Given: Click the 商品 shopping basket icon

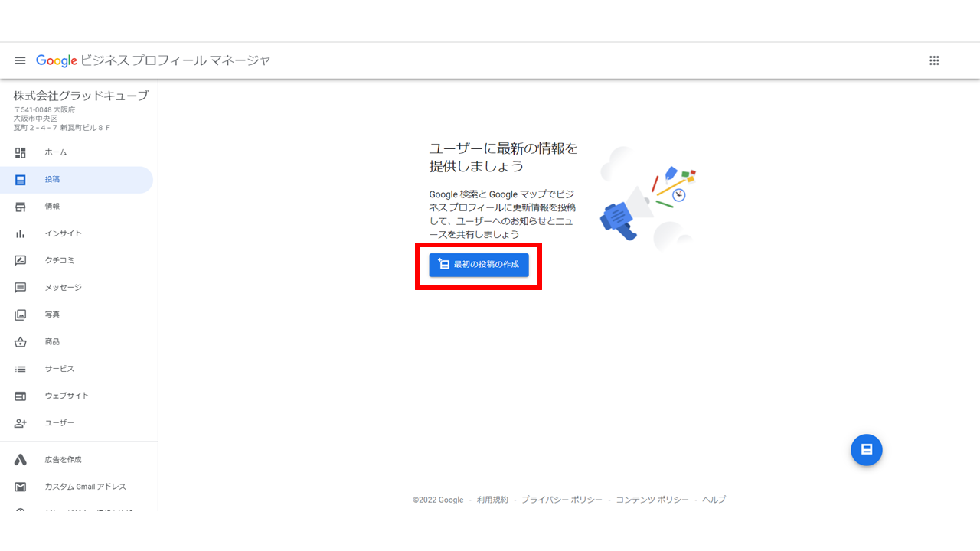Looking at the screenshot, I should tap(21, 342).
